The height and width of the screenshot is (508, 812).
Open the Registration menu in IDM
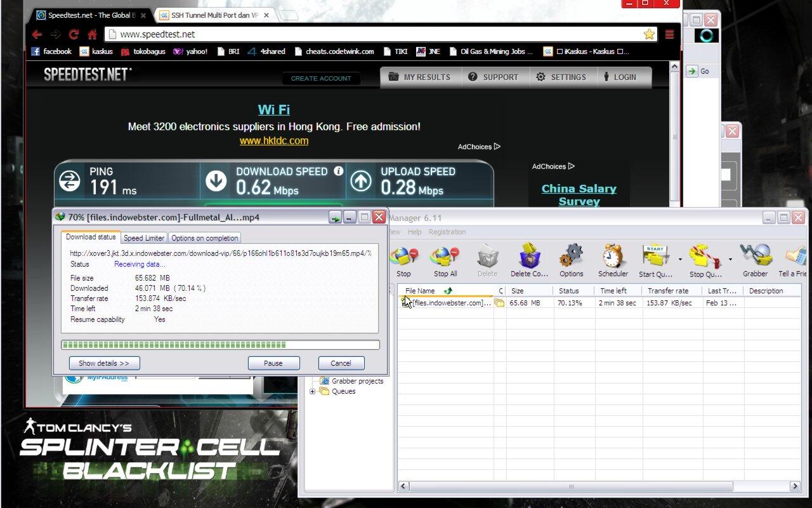pos(447,232)
